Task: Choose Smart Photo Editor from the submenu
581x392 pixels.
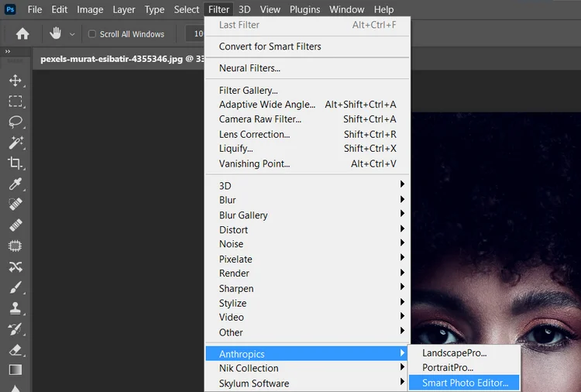Action: pos(465,383)
